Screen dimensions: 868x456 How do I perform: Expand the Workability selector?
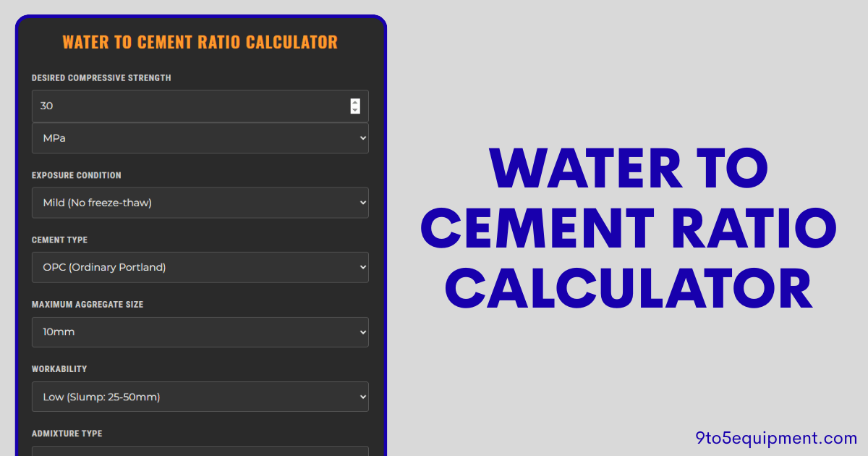point(200,397)
